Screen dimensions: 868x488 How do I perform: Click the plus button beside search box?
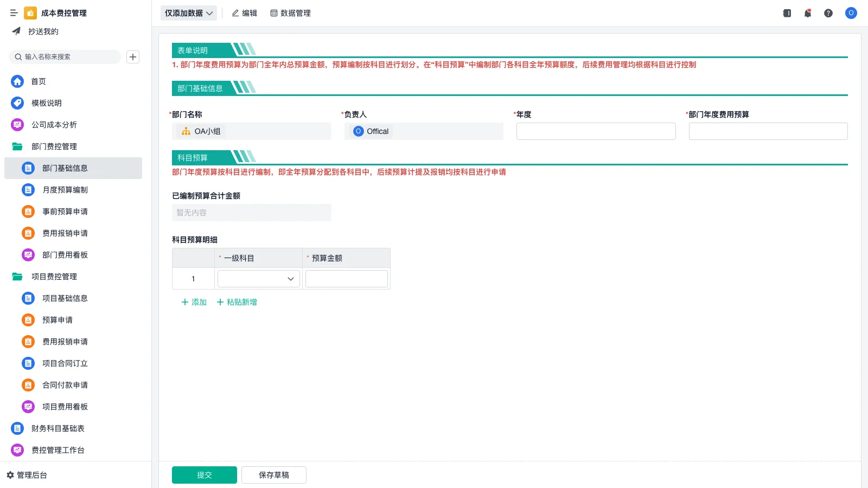(x=133, y=57)
